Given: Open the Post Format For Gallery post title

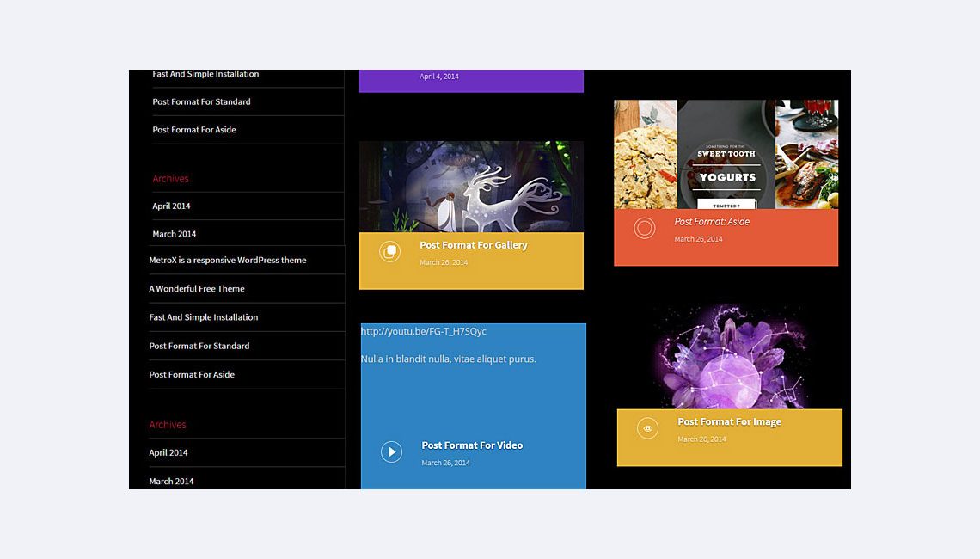Looking at the screenshot, I should [x=473, y=245].
